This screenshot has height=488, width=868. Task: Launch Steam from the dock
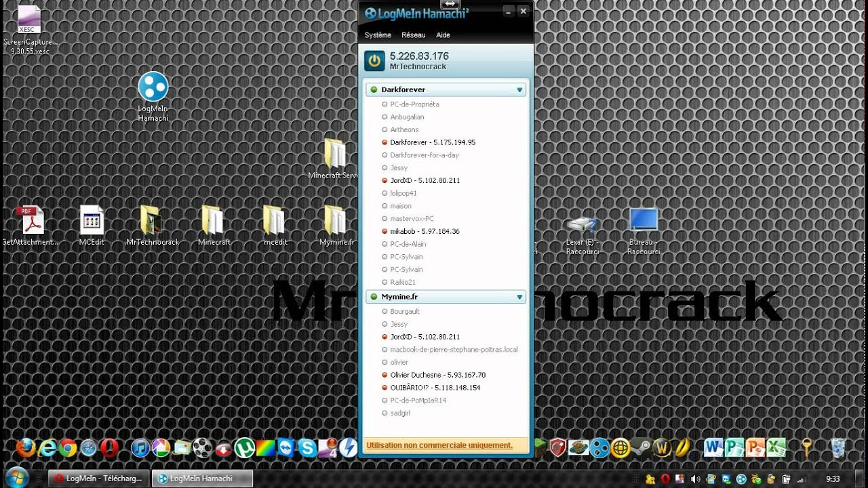click(642, 448)
